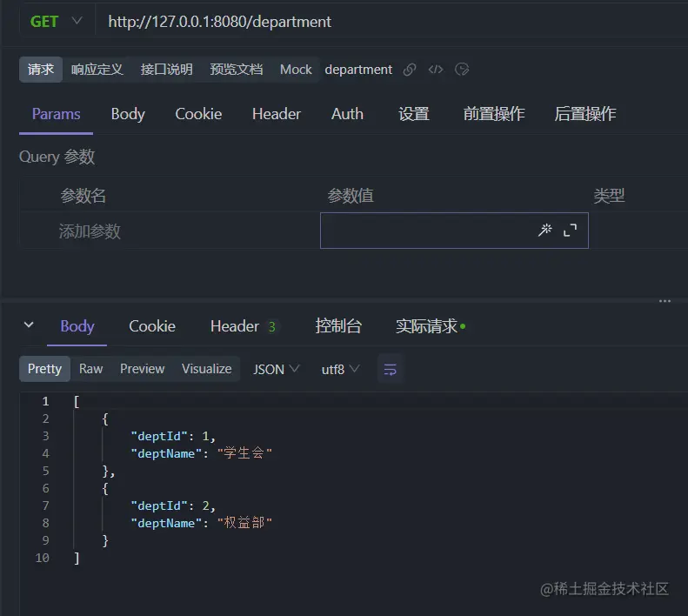Open the JSON format dropdown

pyautogui.click(x=276, y=369)
